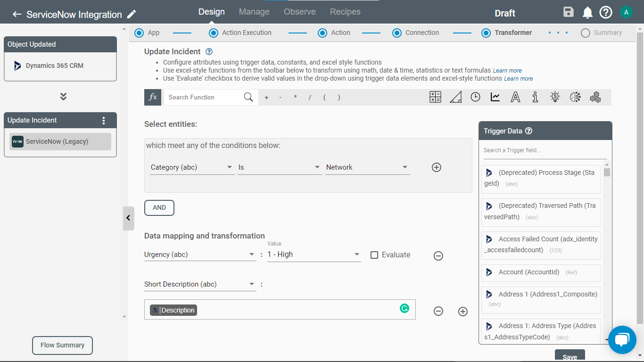644x362 pixels.
Task: Open information functions icon
Action: coord(535,97)
